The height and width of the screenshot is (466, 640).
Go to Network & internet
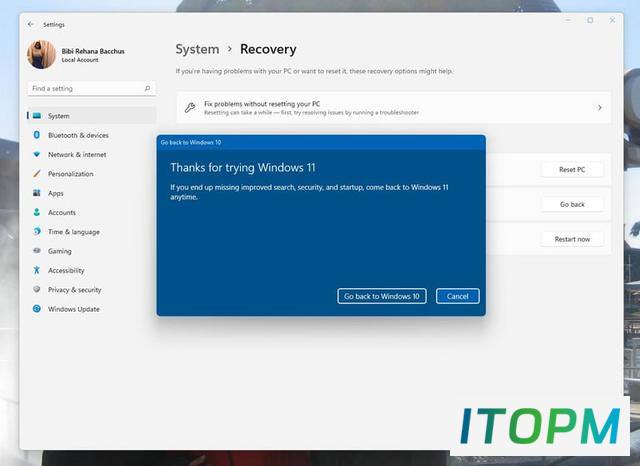(92, 155)
